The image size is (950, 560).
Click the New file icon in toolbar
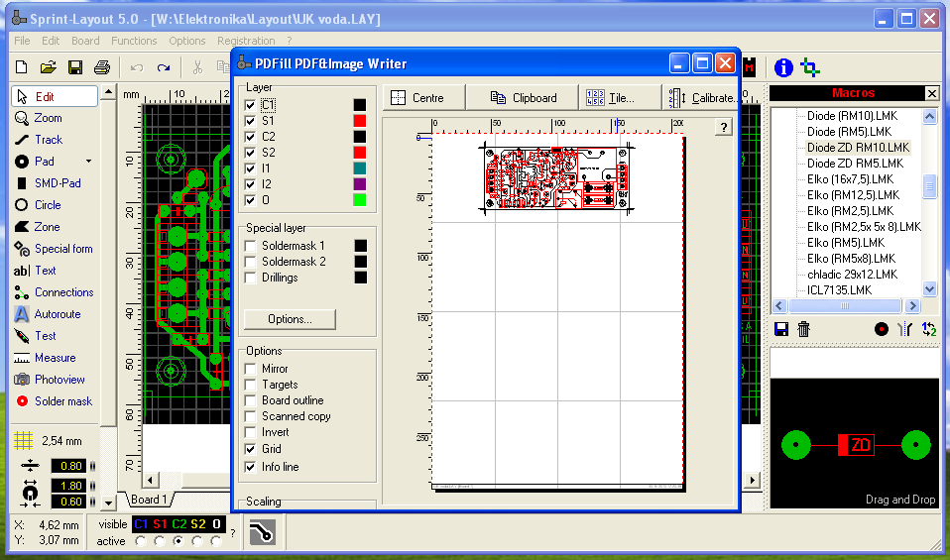[21, 67]
